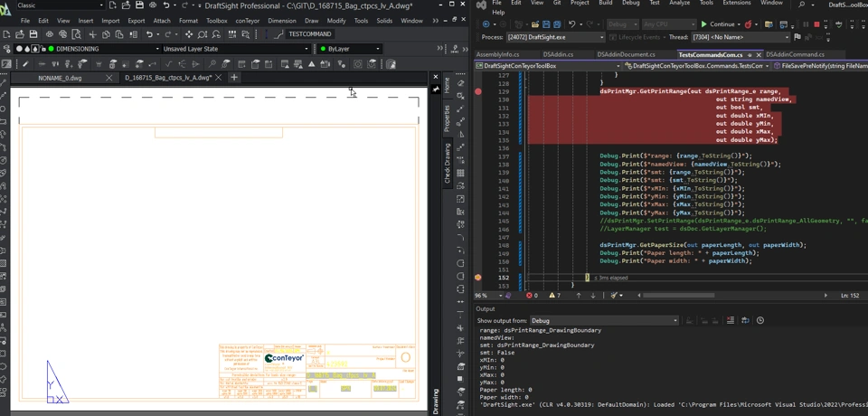Screen dimensions: 868x416
Task: Open the DIMENSIONING layer dropdown
Action: coord(157,49)
